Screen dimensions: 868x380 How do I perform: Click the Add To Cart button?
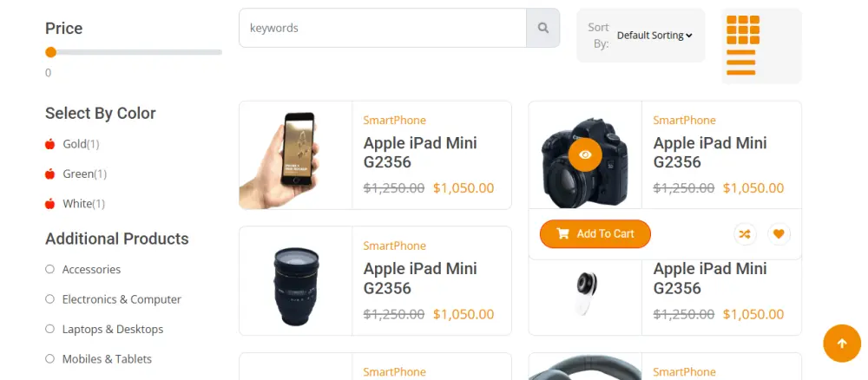[595, 233]
